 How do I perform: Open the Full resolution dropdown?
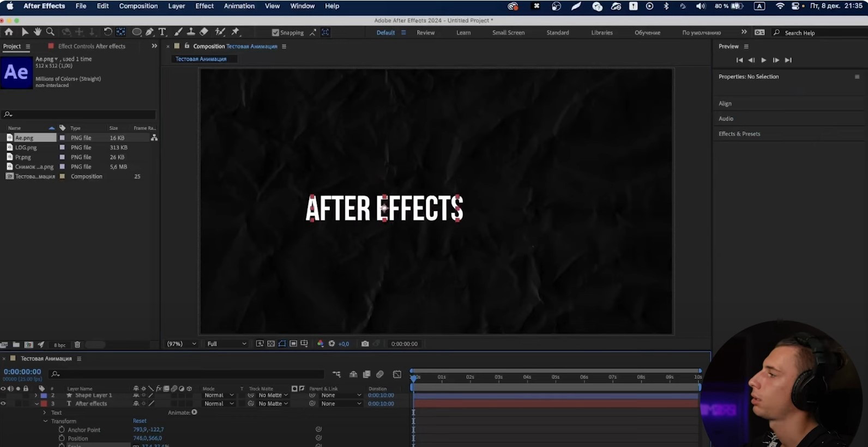[227, 344]
